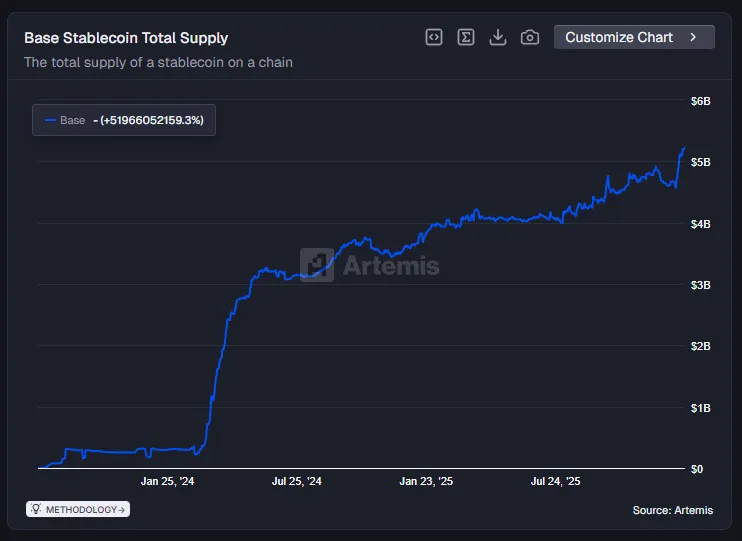Click the Jul 24, '25 date label
This screenshot has width=742, height=541.
(556, 481)
